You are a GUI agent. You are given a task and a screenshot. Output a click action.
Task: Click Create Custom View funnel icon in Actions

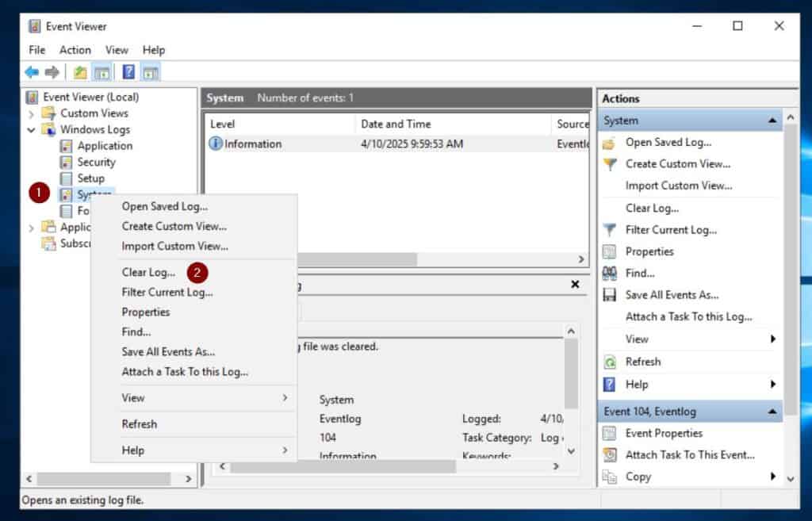click(610, 164)
